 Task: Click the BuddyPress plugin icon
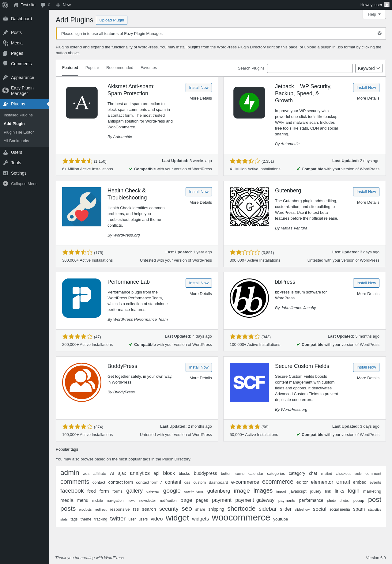82,382
